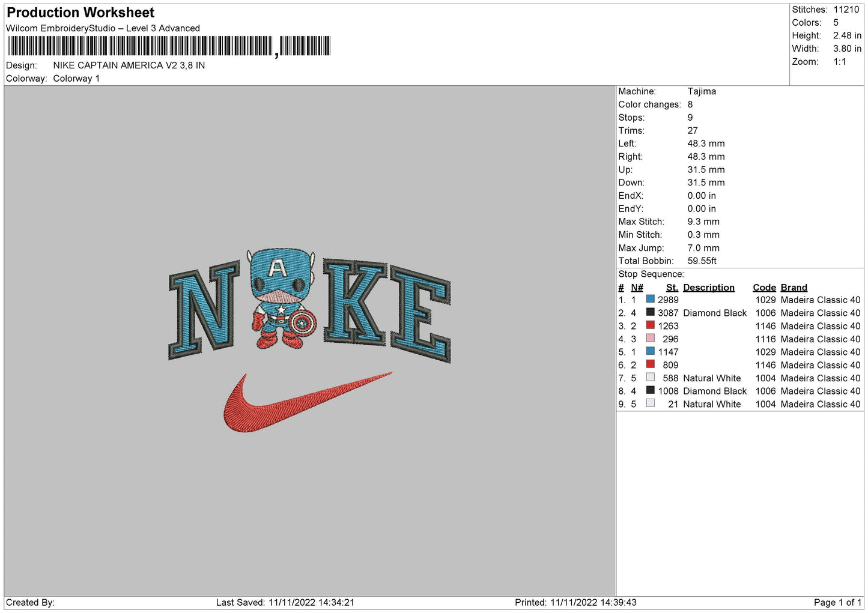Click the Max Stitch value 9.3 mm
The width and height of the screenshot is (868, 613).
click(703, 222)
